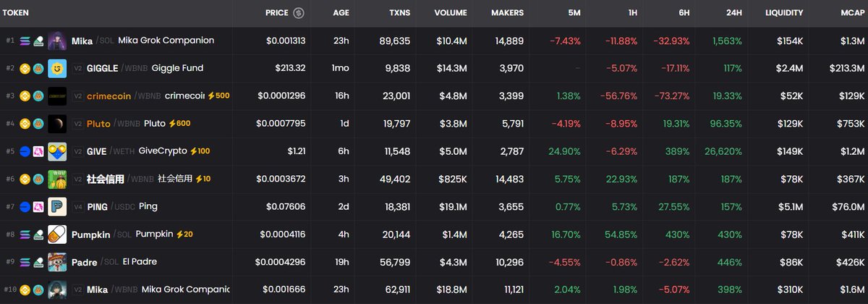Sort by the 24H change column
The height and width of the screenshot is (304, 868).
(x=732, y=13)
